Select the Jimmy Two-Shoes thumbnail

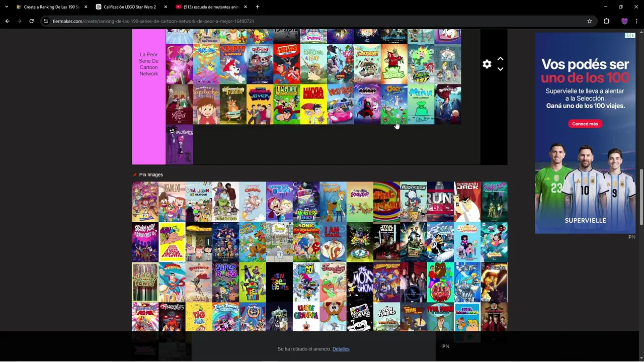point(394,64)
